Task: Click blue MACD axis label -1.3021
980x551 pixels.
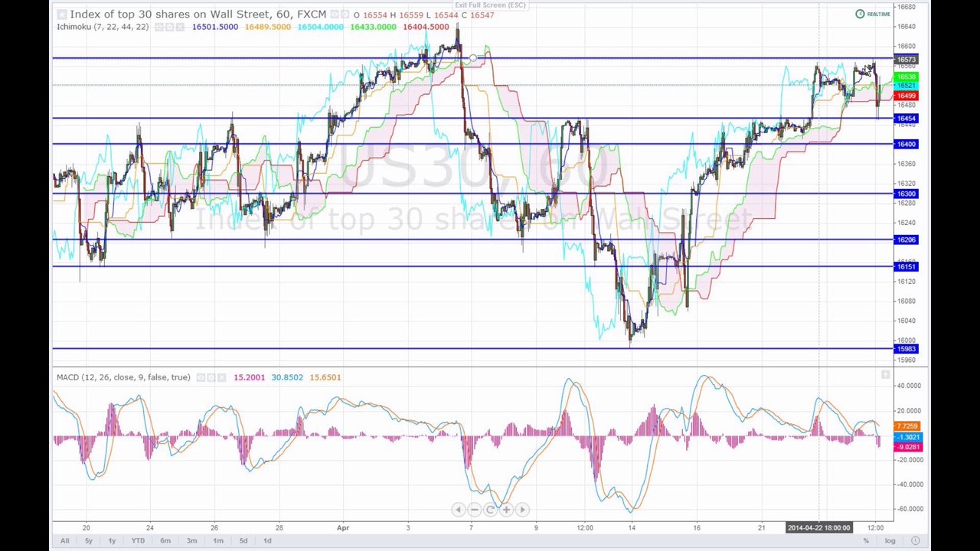Action: [907, 437]
